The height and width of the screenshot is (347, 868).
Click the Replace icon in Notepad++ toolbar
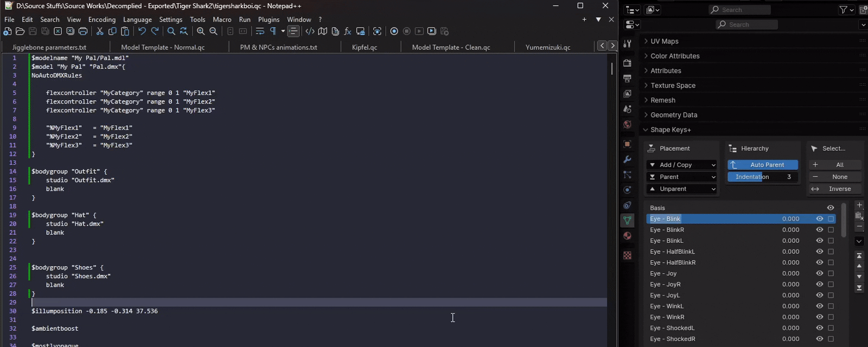tap(184, 31)
